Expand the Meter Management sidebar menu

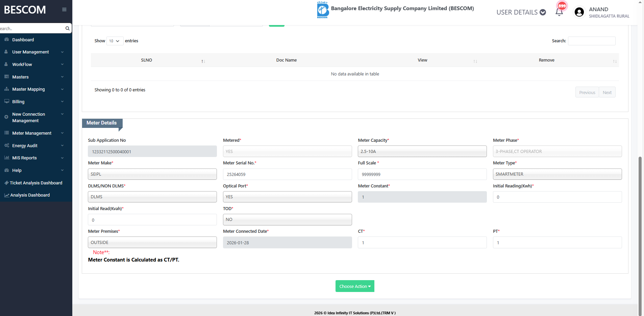(32, 133)
